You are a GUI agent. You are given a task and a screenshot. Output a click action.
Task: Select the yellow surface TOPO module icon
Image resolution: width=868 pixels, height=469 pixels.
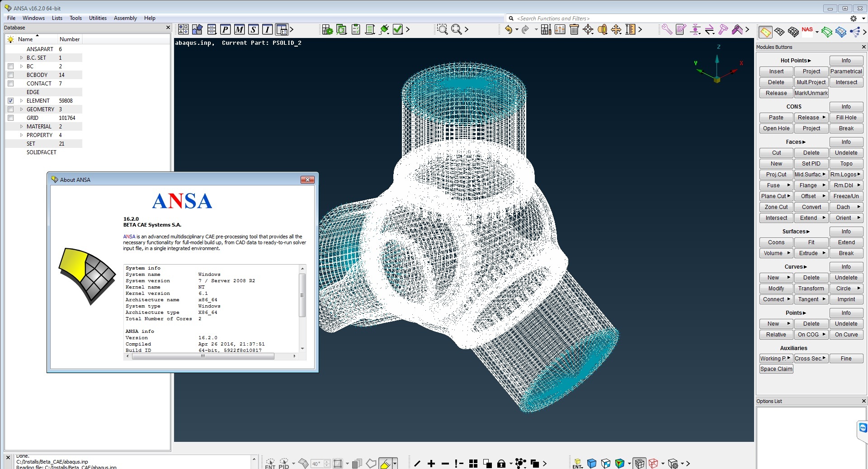(x=765, y=32)
